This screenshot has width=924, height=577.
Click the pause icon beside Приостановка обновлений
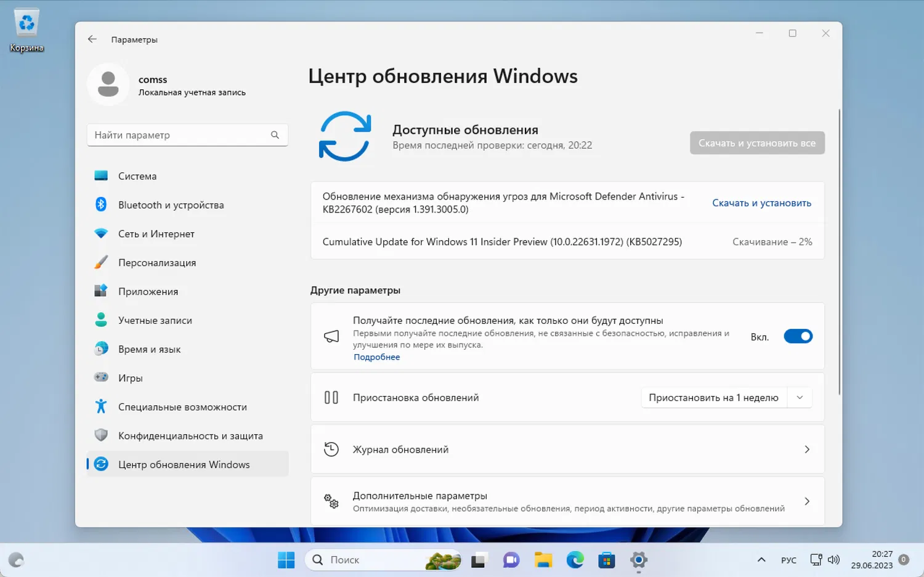(x=331, y=398)
